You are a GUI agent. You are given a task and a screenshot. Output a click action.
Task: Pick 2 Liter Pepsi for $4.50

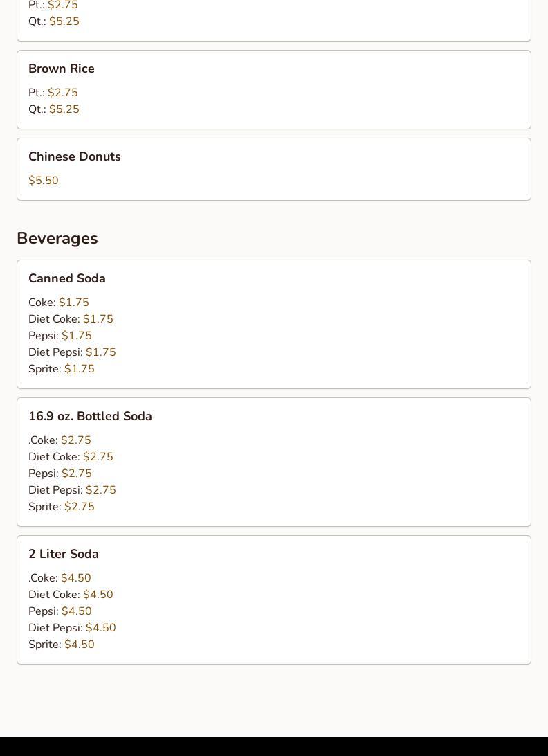pyautogui.click(x=60, y=611)
